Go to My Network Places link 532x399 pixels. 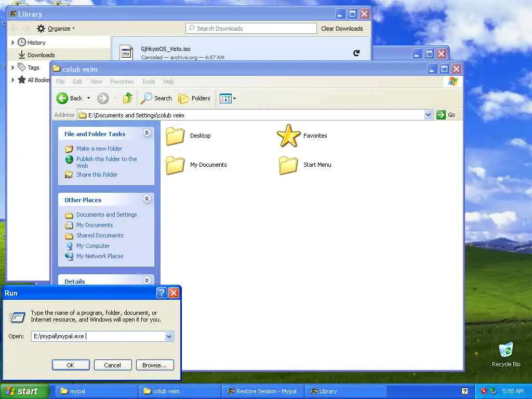point(100,257)
